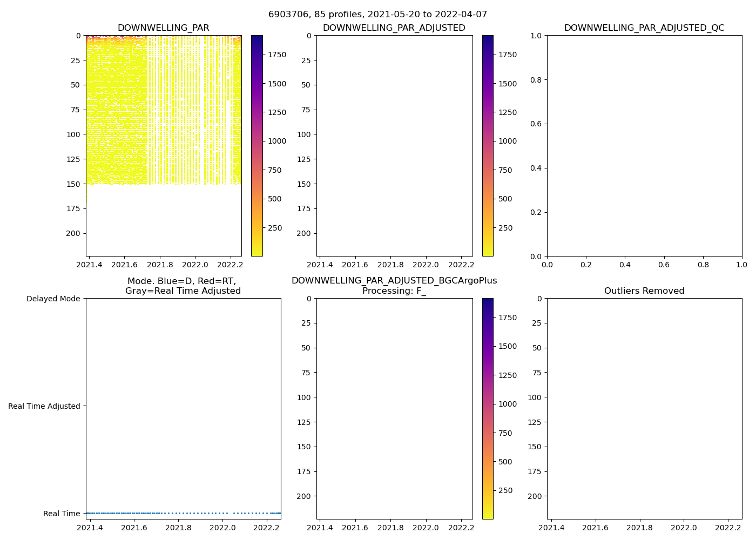The width and height of the screenshot is (756, 540).
Task: Click inside the empty Outliers Removed plot
Action: [644, 409]
